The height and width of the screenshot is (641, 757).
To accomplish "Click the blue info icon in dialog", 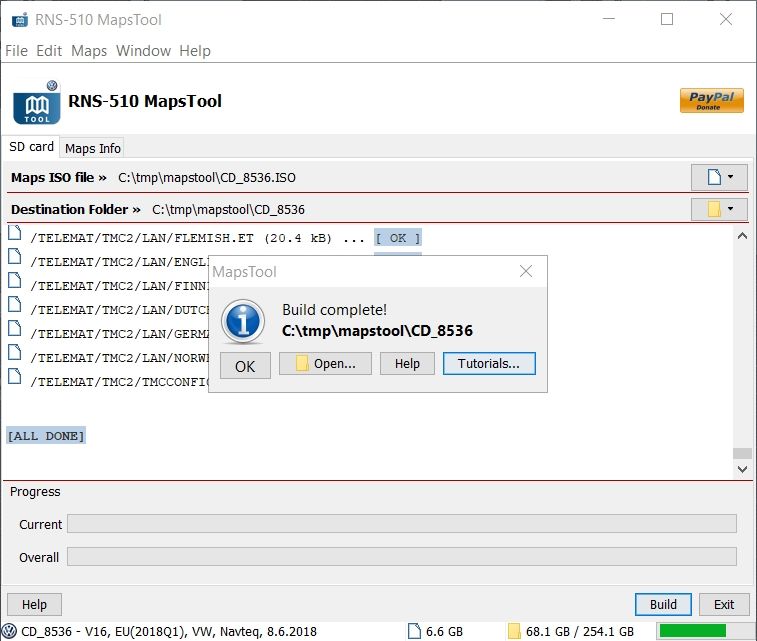I will (x=242, y=321).
